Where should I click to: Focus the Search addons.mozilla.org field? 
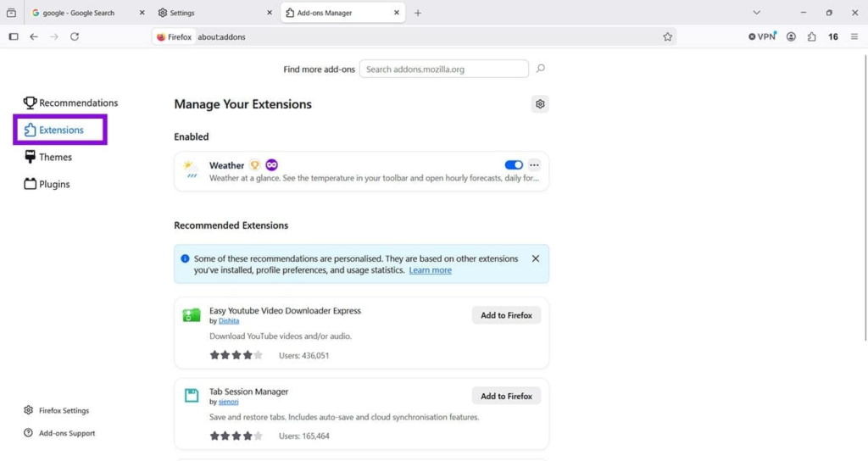(x=444, y=69)
